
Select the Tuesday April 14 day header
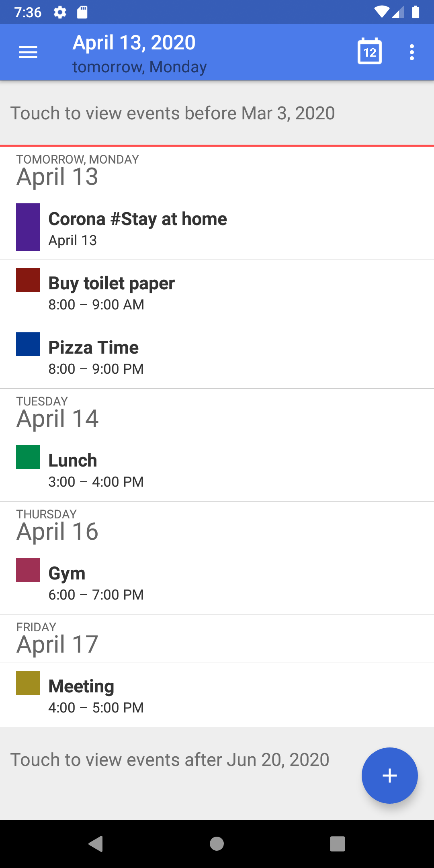[x=57, y=413]
